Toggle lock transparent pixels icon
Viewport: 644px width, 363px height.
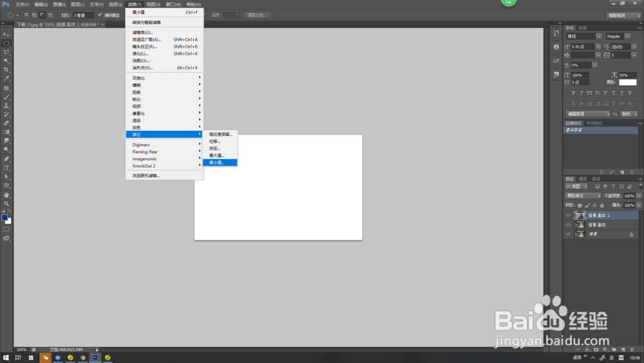tap(580, 205)
